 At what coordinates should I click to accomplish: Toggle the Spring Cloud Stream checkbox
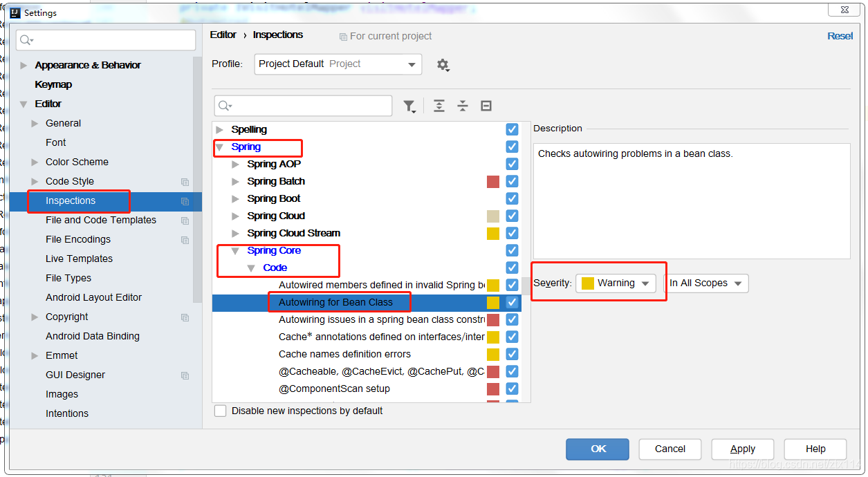512,233
